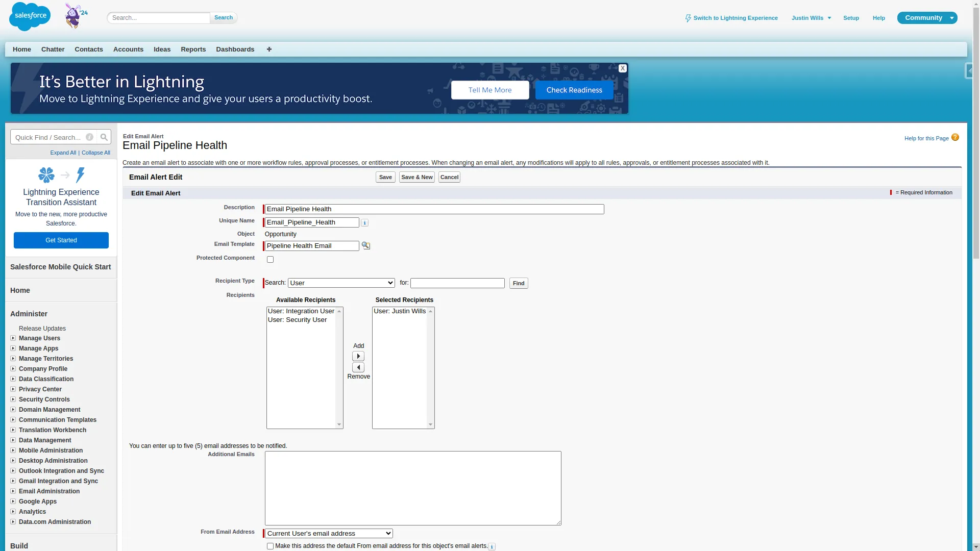
Task: Expand the Manage Users tree node
Action: (13, 338)
